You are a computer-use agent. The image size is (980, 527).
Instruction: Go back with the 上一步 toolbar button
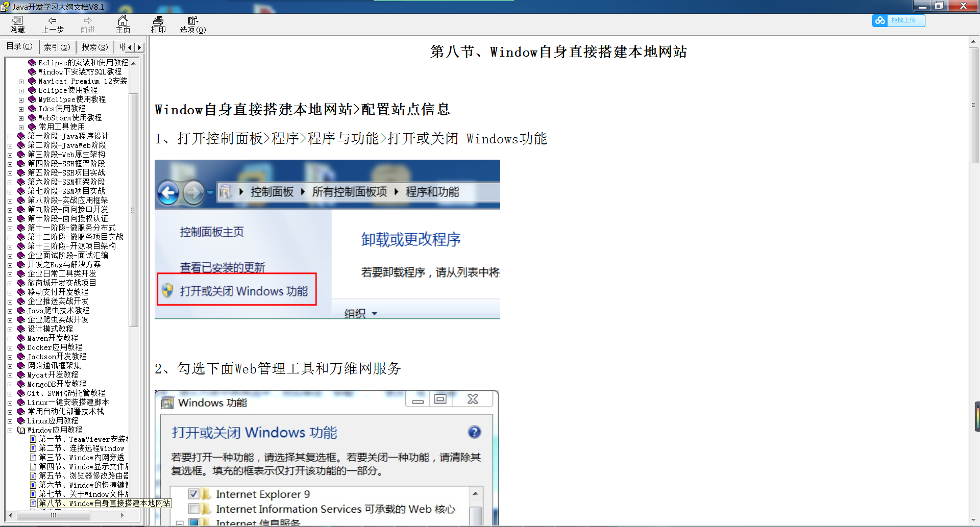click(53, 24)
